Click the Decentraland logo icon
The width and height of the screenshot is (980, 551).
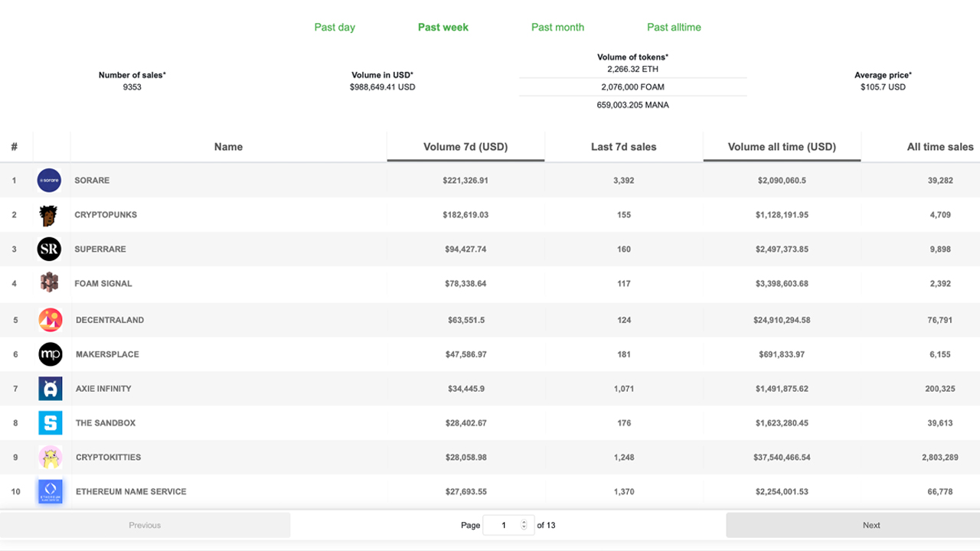click(50, 320)
